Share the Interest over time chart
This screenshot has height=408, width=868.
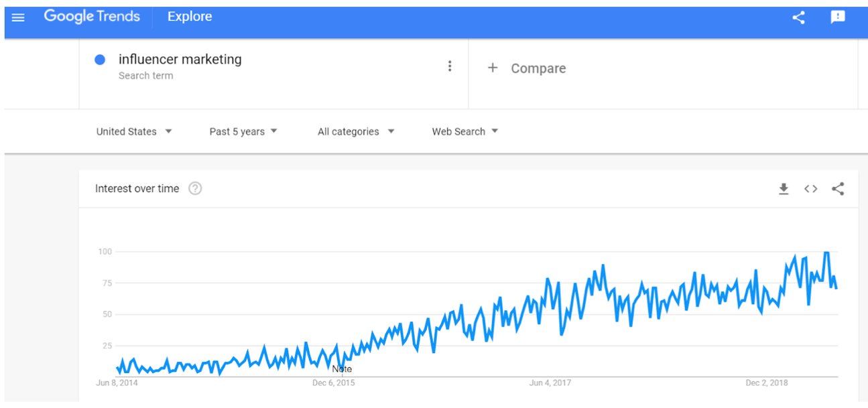click(x=837, y=189)
